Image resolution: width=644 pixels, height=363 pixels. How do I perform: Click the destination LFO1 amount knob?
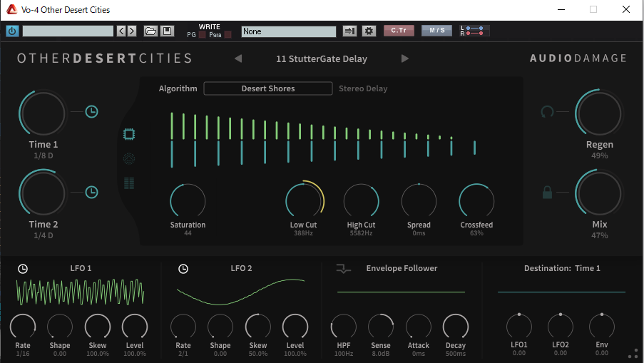pyautogui.click(x=519, y=326)
